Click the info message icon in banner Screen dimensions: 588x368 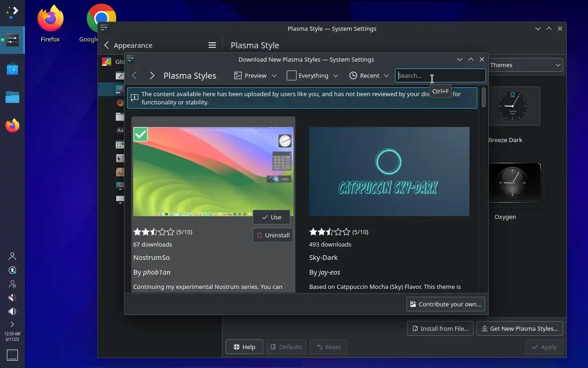tap(135, 98)
